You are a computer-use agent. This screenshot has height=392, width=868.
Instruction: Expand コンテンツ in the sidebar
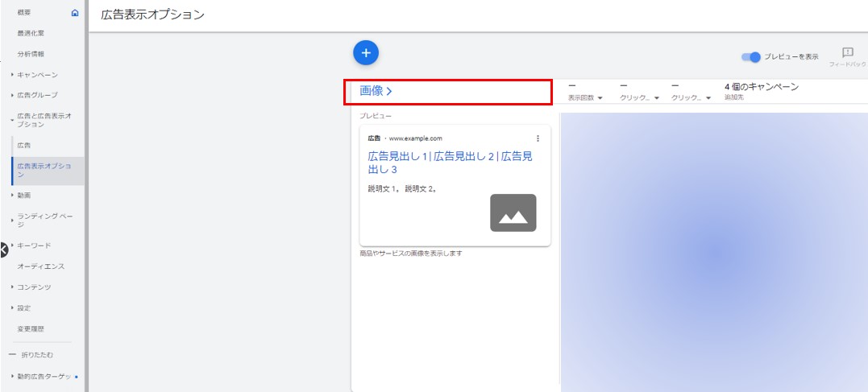12,287
